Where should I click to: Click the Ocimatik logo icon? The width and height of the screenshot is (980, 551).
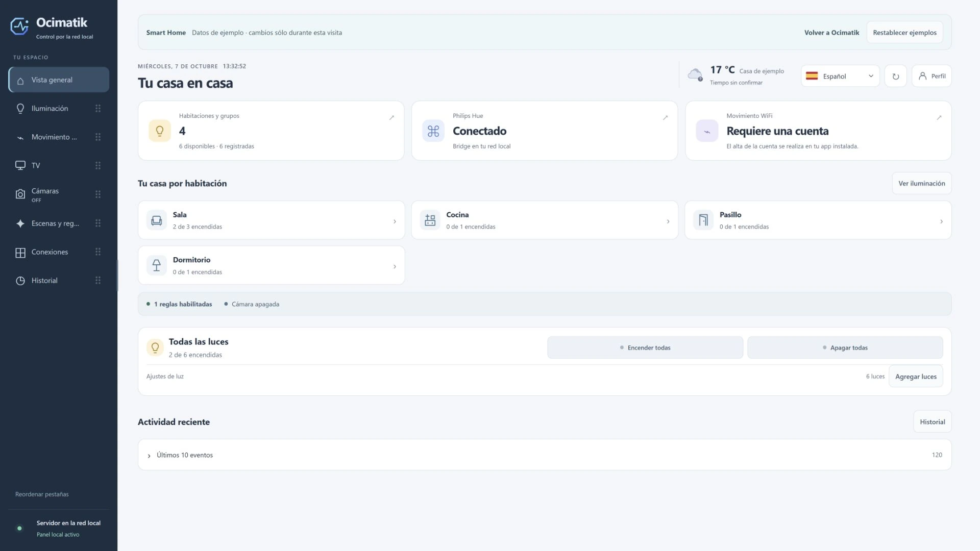pos(19,27)
